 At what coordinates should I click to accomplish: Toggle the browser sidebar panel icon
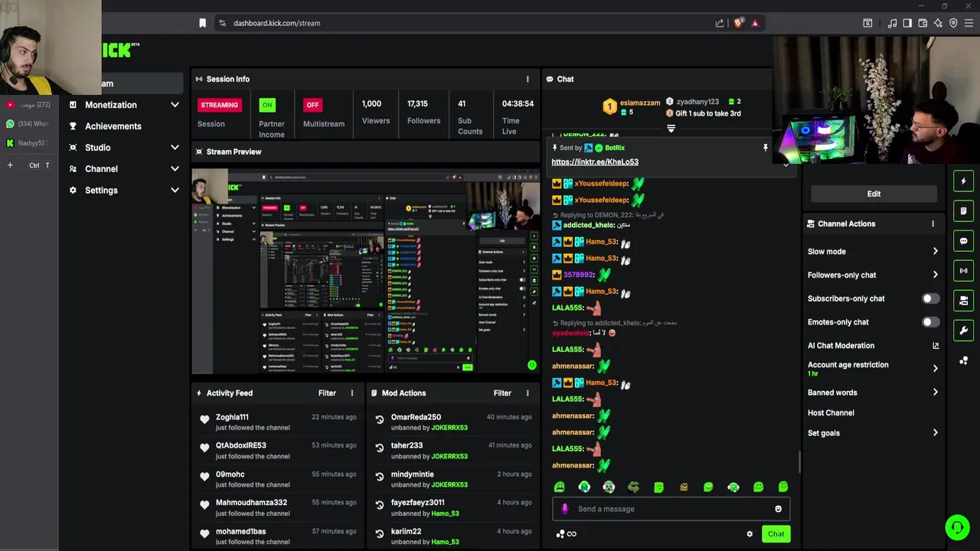pyautogui.click(x=907, y=23)
